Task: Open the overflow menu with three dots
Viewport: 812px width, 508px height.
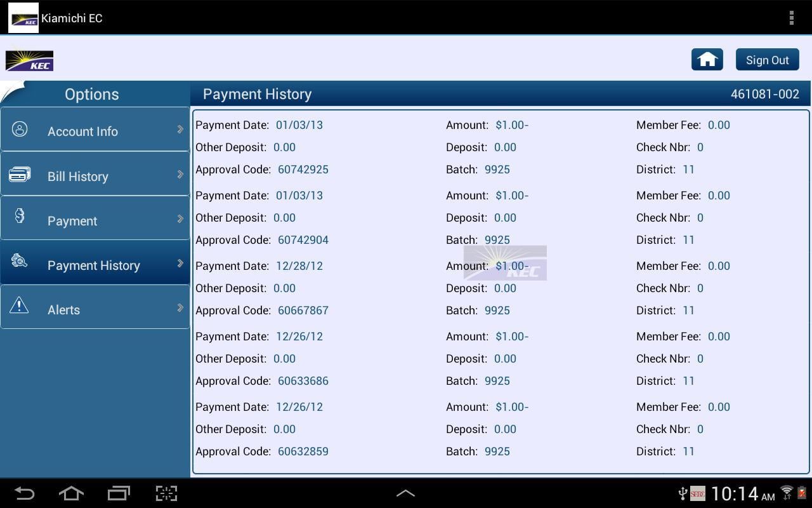Action: point(791,18)
